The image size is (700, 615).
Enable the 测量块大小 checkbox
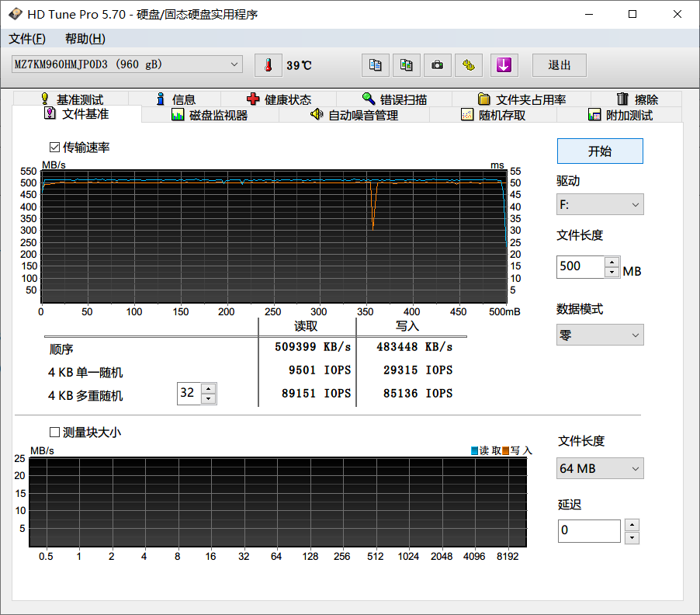(54, 433)
